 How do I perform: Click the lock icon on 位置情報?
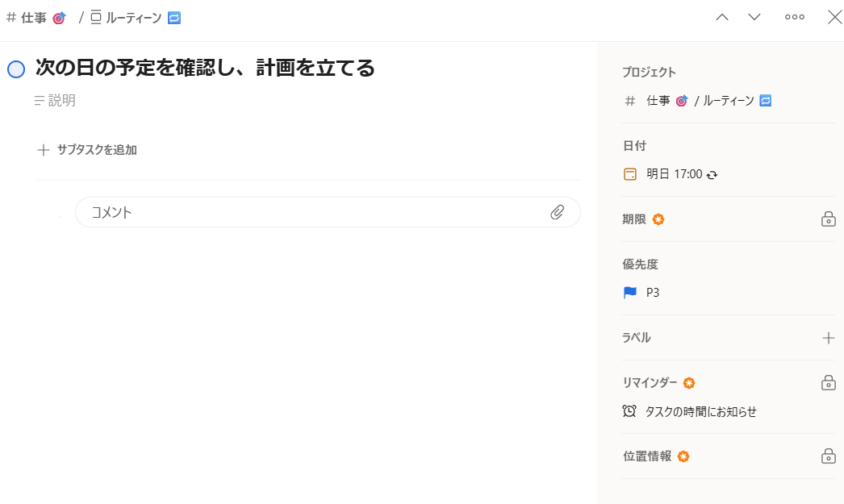tap(828, 456)
